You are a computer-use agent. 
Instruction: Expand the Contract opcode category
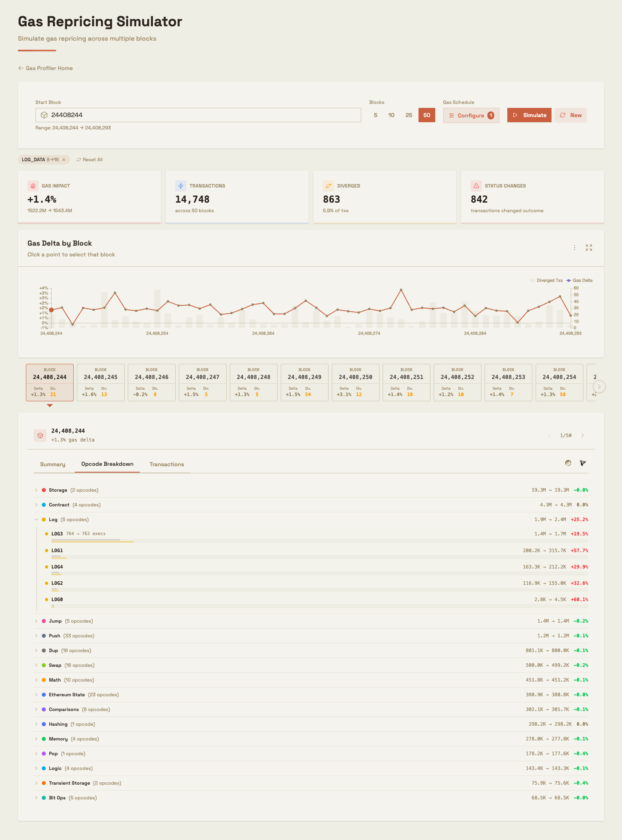[x=311, y=505]
